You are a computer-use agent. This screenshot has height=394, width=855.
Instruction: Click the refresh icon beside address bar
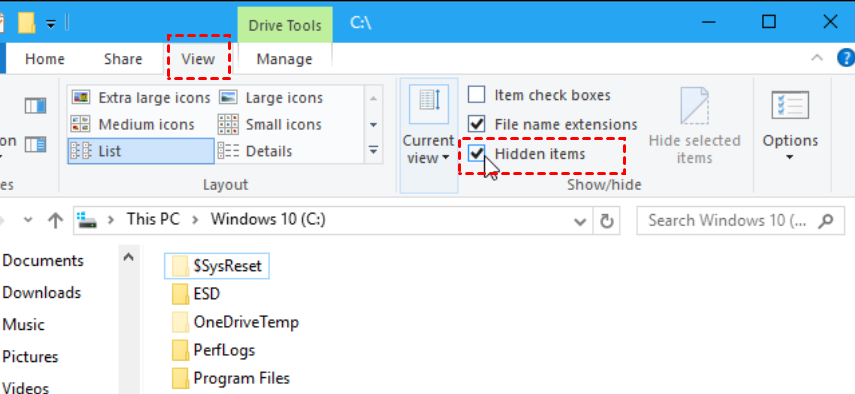tap(606, 221)
